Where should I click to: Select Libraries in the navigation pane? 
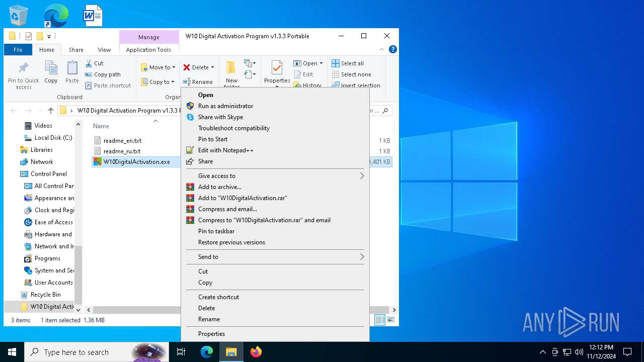click(x=41, y=150)
